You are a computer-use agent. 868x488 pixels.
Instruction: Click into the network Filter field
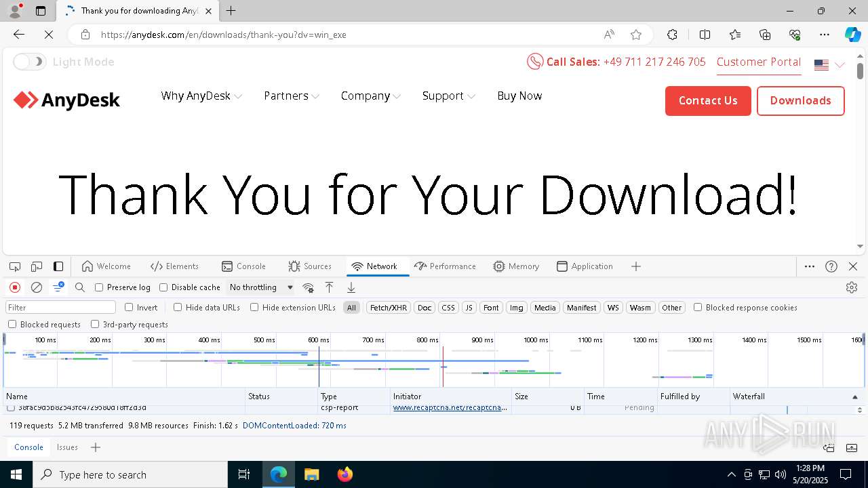click(x=61, y=307)
